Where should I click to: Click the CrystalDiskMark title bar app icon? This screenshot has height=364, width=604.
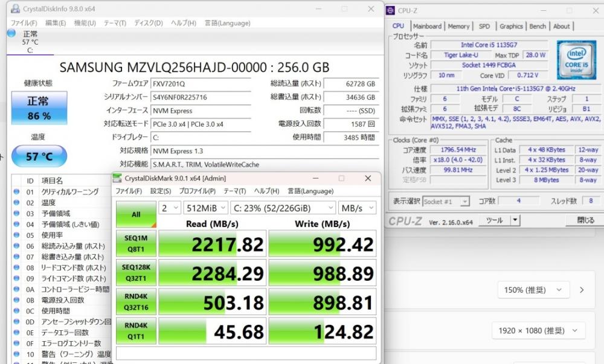point(117,178)
